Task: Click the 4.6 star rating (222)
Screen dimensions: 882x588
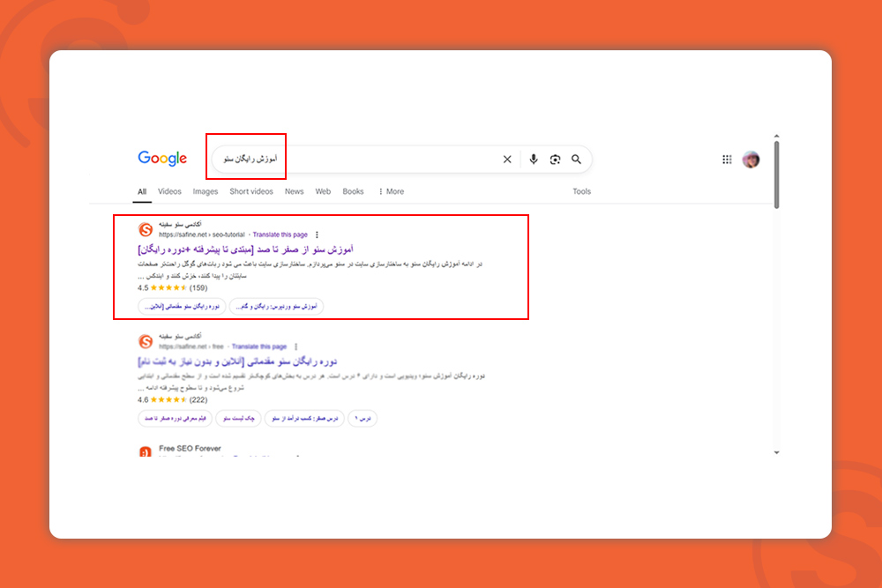Action: pyautogui.click(x=173, y=399)
